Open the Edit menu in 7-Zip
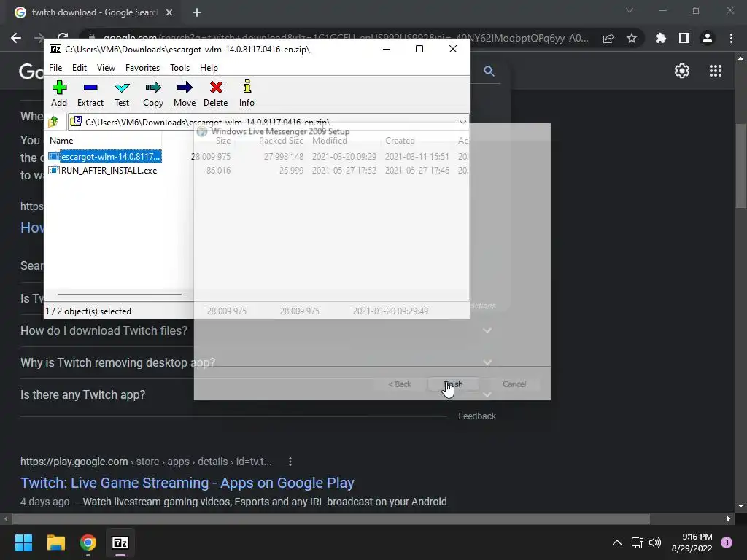The image size is (747, 560). (79, 68)
